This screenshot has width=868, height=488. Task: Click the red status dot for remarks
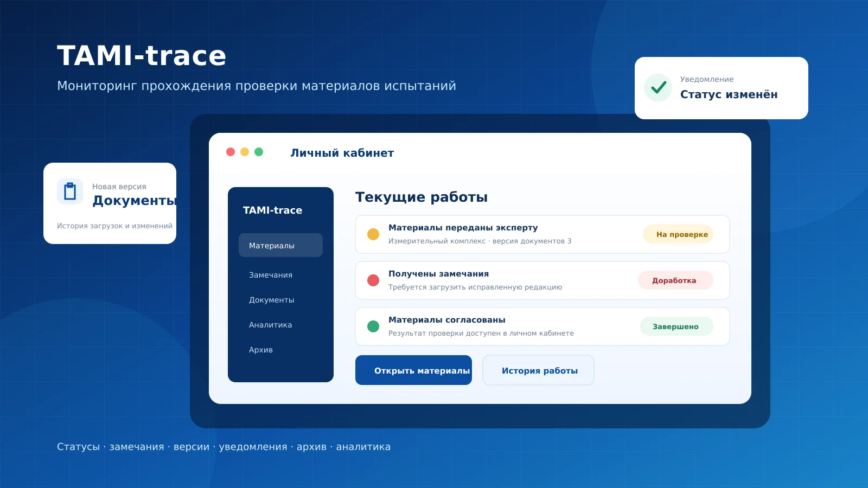(373, 280)
